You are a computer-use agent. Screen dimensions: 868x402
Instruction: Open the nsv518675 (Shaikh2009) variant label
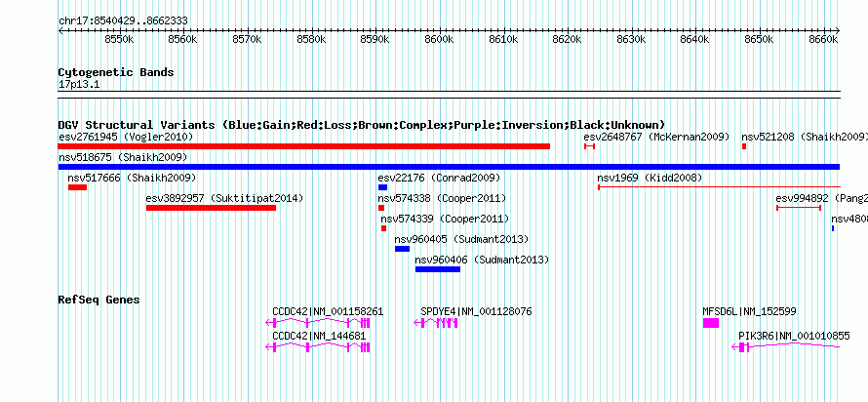(x=123, y=157)
